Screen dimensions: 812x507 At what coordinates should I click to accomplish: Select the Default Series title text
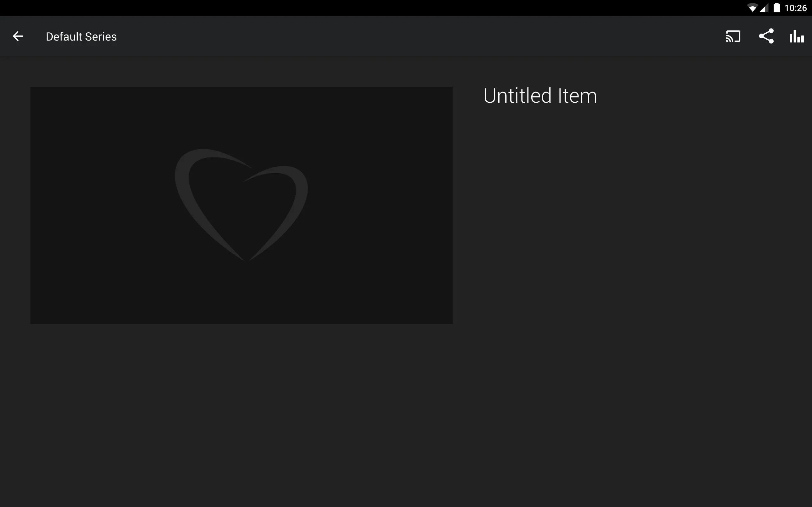(x=81, y=36)
